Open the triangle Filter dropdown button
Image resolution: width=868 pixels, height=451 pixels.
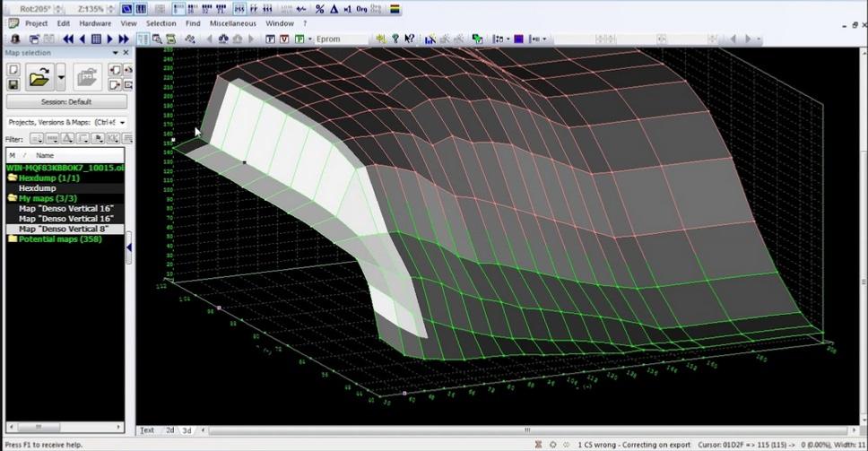tap(67, 138)
